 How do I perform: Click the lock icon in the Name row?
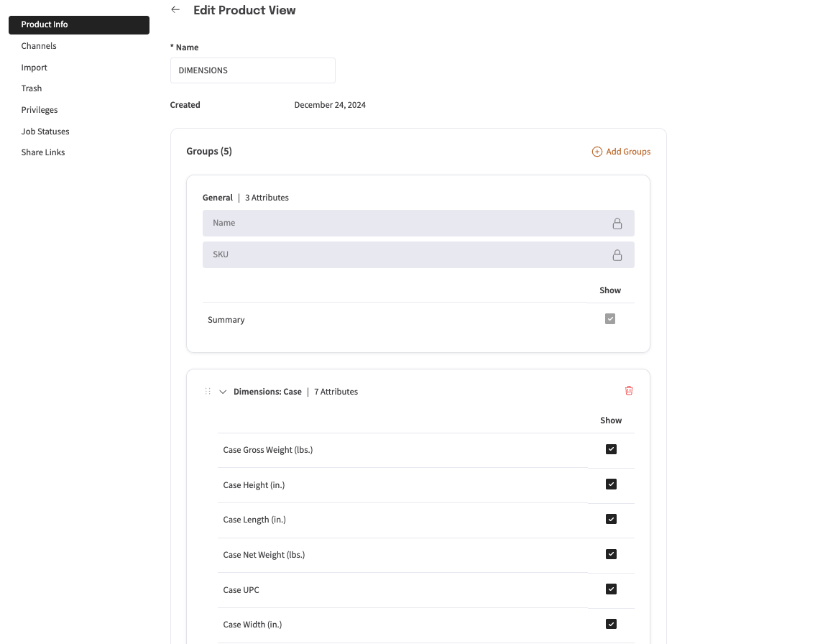[617, 224]
